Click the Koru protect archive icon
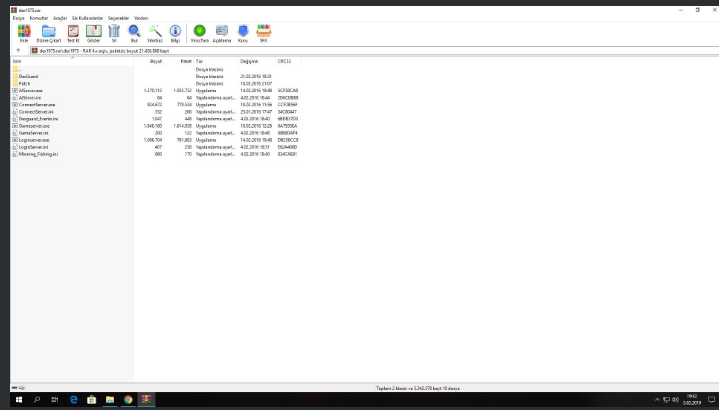The image size is (719, 410). click(243, 34)
